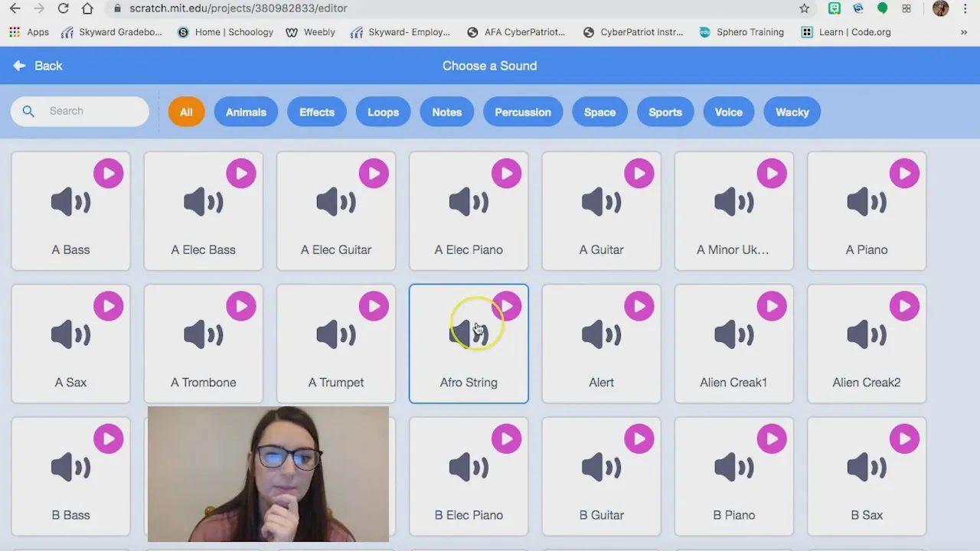Choose the B Guitar speaker icon
This screenshot has width=980, height=551.
[601, 467]
